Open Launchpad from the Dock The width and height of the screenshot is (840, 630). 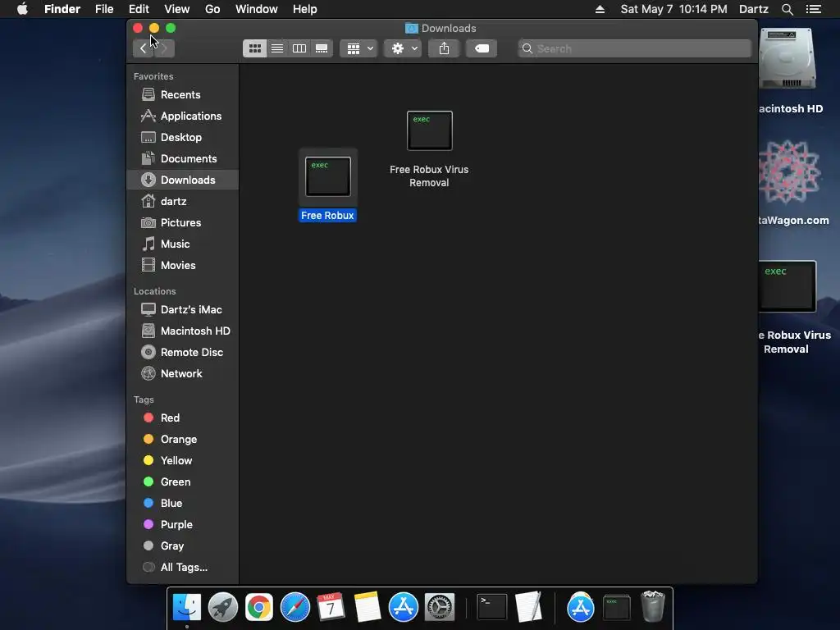[223, 608]
